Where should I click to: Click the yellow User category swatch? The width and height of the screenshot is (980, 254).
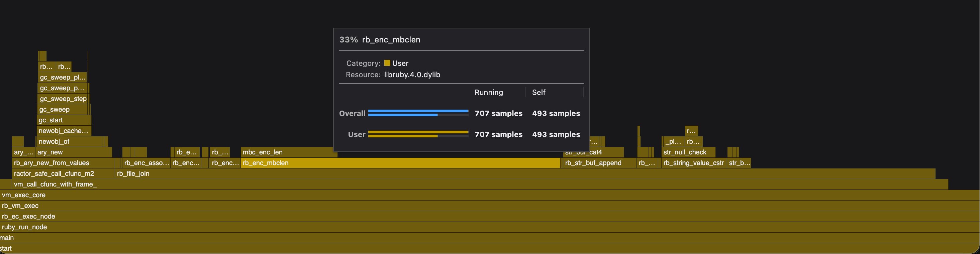point(387,63)
